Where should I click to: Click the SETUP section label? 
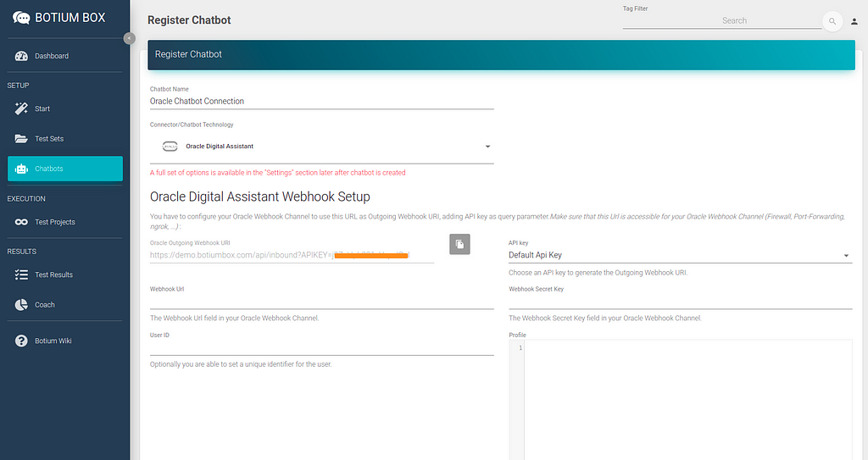coord(18,86)
